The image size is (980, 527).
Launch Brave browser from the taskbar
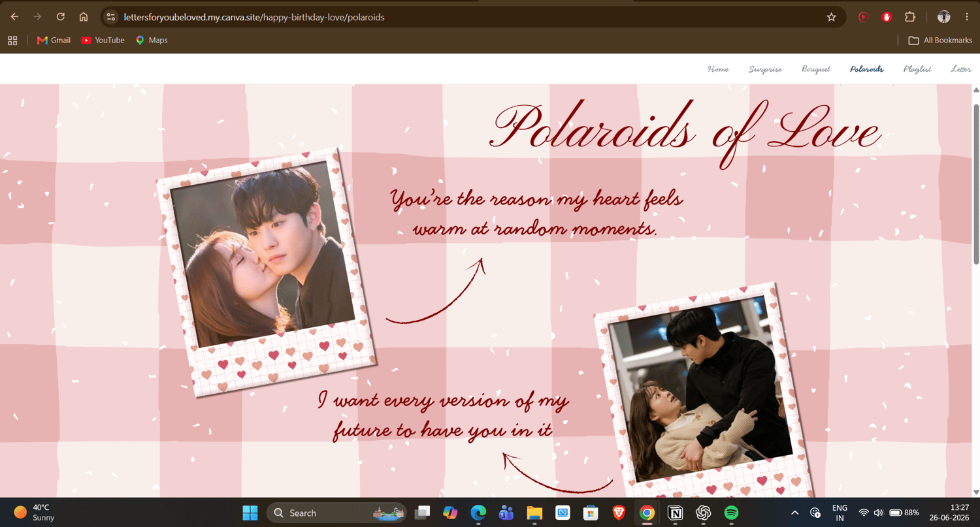click(x=619, y=513)
